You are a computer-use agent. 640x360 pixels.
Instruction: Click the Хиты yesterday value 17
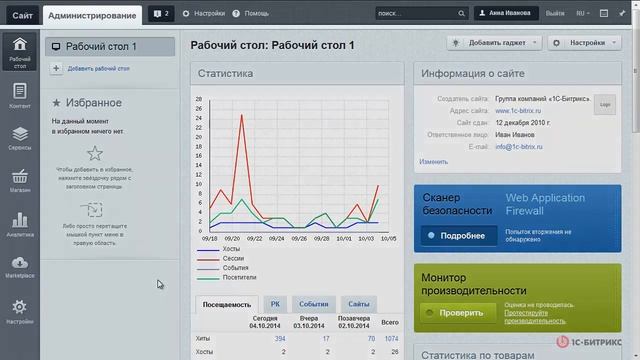pyautogui.click(x=326, y=338)
